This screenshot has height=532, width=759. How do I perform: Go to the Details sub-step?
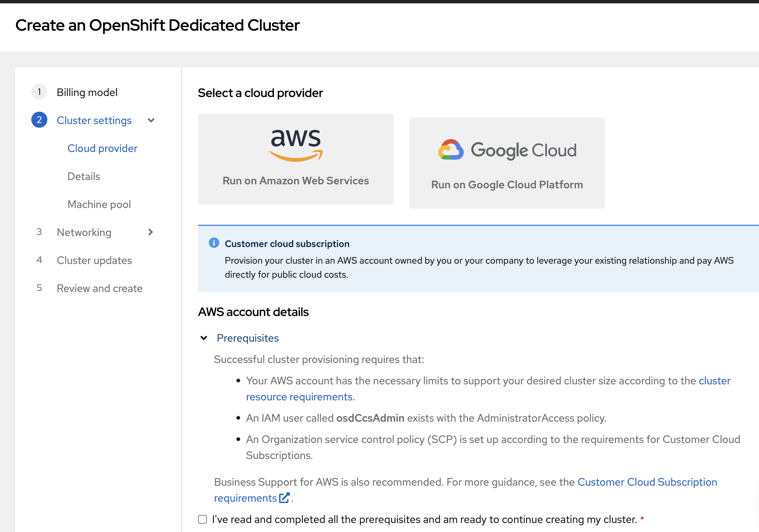point(84,176)
